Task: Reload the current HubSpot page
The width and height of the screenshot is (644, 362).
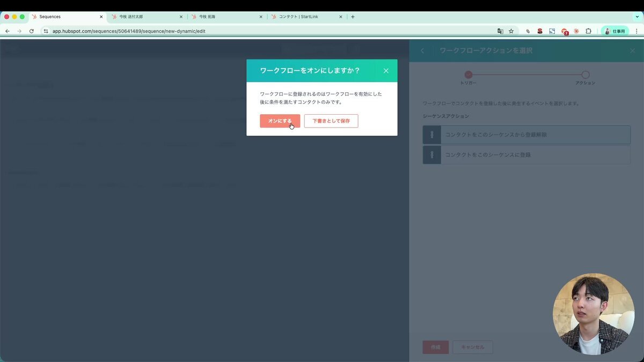Action: [x=32, y=31]
